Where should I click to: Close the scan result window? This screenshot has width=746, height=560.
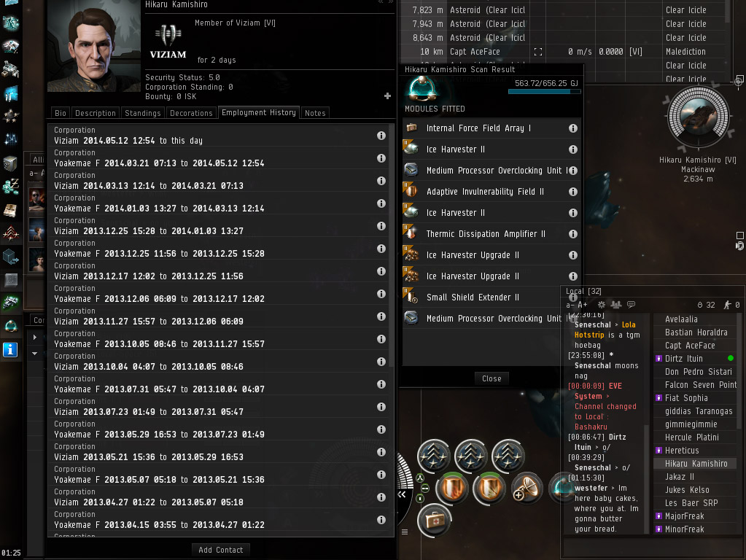click(x=491, y=378)
